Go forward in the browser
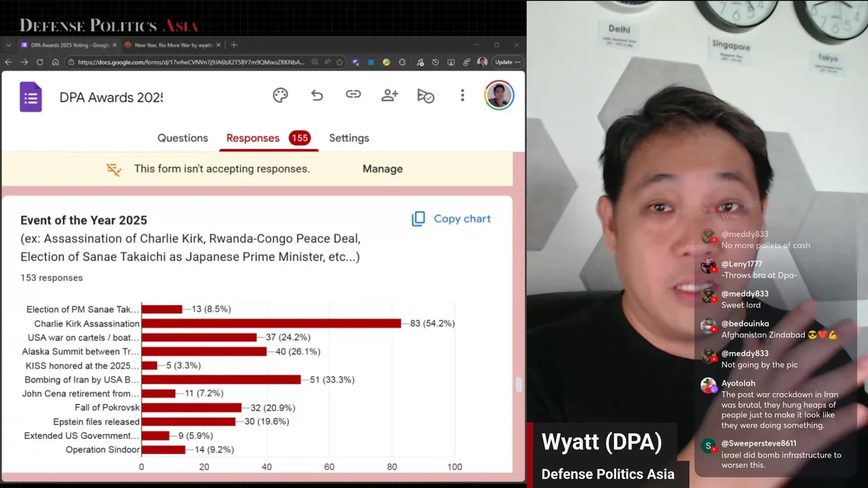 [24, 62]
